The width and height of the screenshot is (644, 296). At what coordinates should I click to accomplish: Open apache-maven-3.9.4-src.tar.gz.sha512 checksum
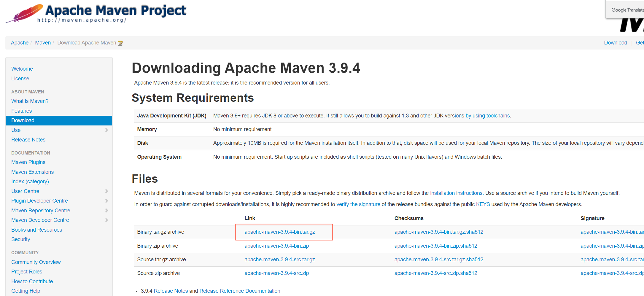point(439,260)
